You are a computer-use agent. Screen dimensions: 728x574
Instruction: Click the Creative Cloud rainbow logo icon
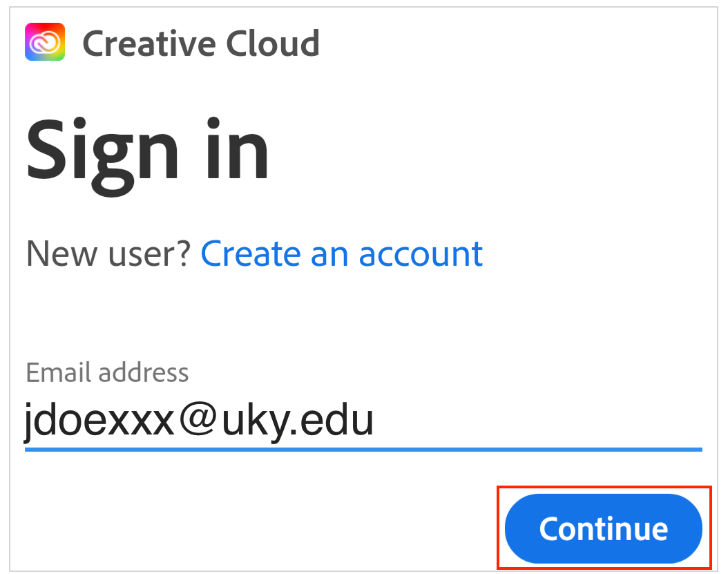(x=45, y=42)
